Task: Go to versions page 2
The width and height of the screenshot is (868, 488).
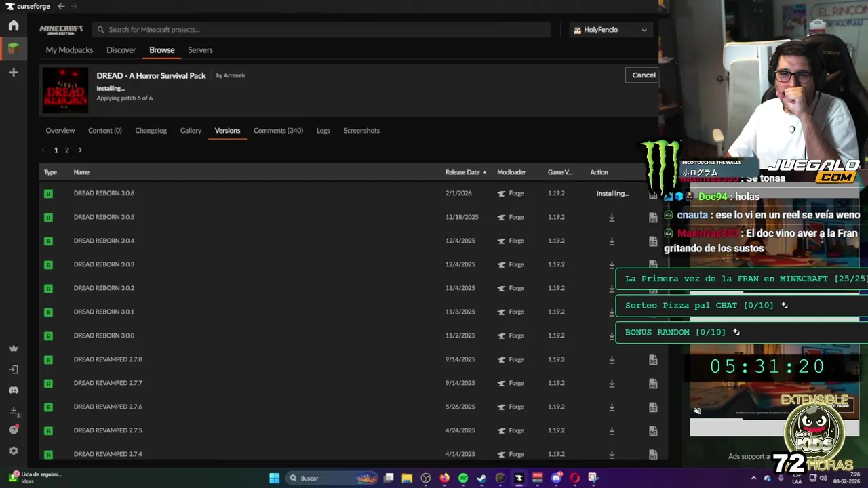Action: 66,150
